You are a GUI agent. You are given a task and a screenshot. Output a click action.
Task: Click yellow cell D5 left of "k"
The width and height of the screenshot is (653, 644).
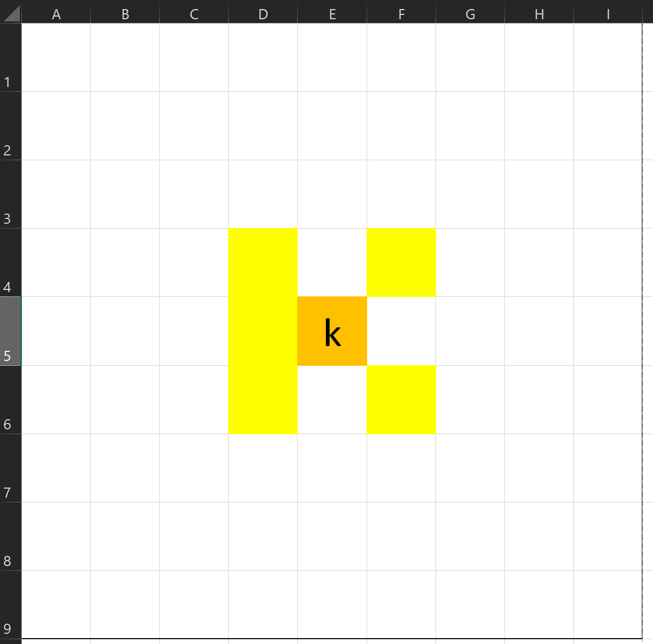pyautogui.click(x=263, y=331)
